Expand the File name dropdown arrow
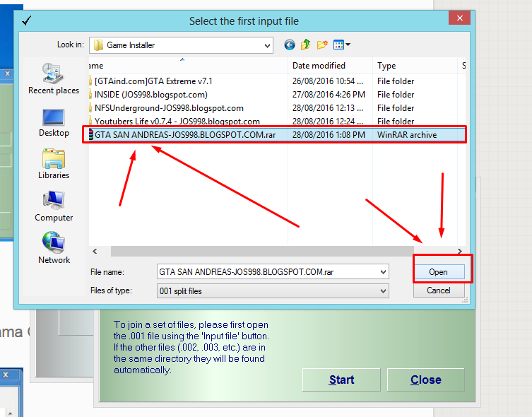 383,272
